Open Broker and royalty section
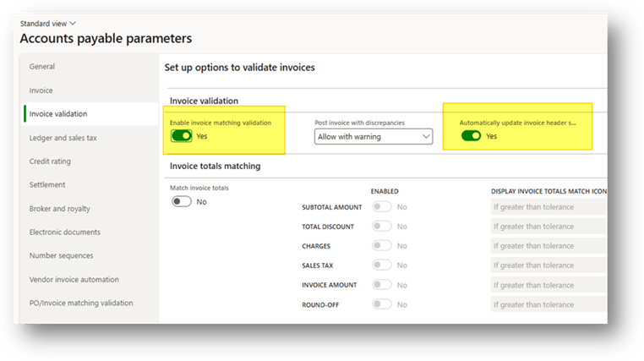This screenshot has width=644, height=361. (59, 209)
